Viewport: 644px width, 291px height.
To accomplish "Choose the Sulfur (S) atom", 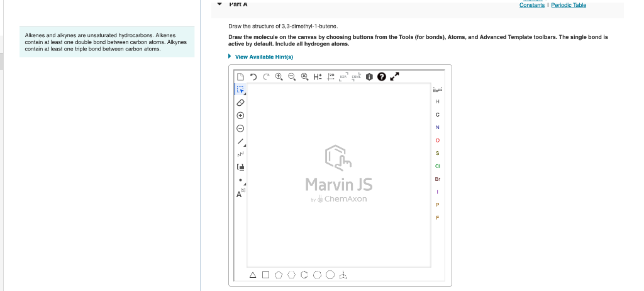I will [x=438, y=153].
